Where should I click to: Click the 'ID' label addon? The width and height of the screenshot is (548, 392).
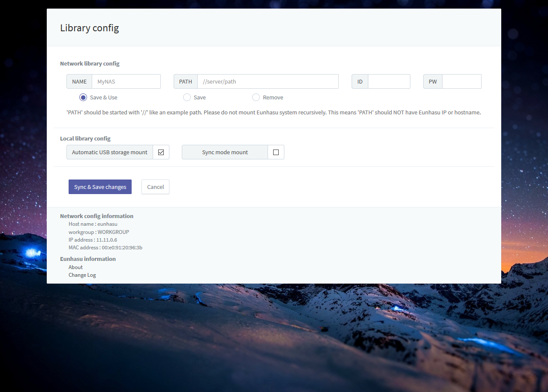click(360, 81)
